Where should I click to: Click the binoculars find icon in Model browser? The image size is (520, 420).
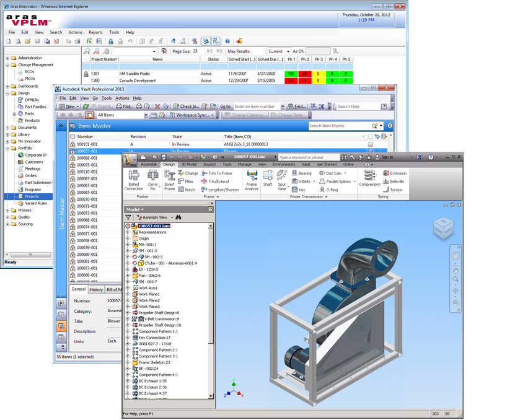178,217
